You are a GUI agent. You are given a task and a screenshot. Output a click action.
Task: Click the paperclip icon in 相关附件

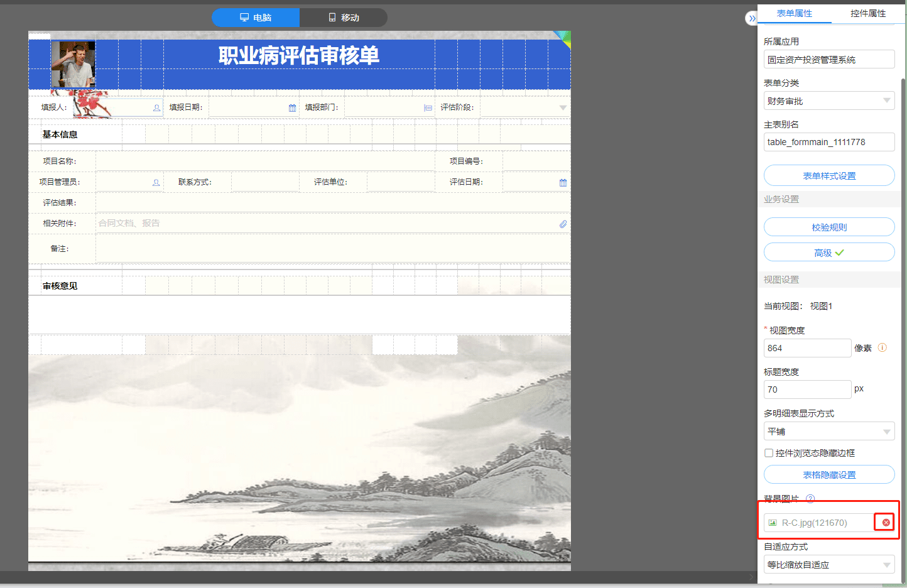pos(563,224)
